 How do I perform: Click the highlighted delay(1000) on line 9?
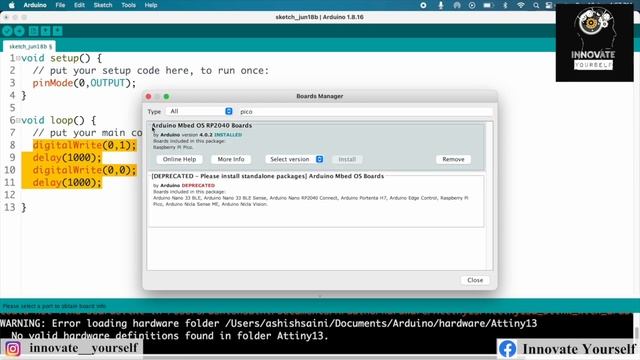tap(67, 158)
